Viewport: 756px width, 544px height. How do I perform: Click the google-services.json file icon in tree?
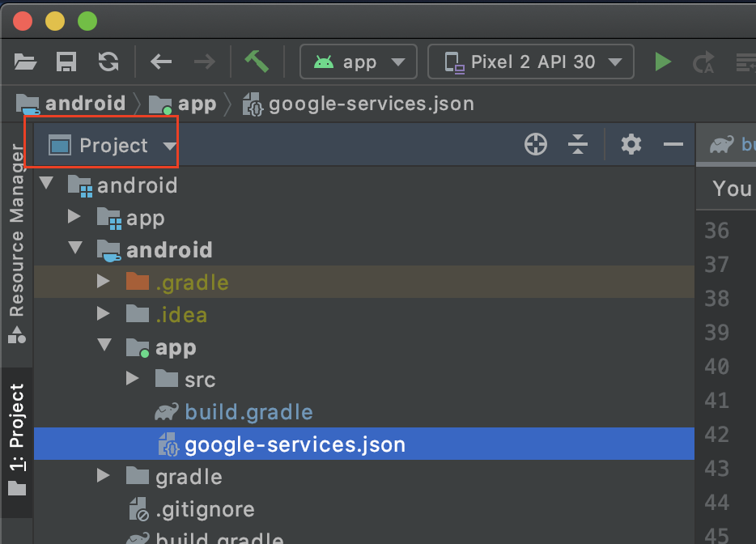point(168,444)
